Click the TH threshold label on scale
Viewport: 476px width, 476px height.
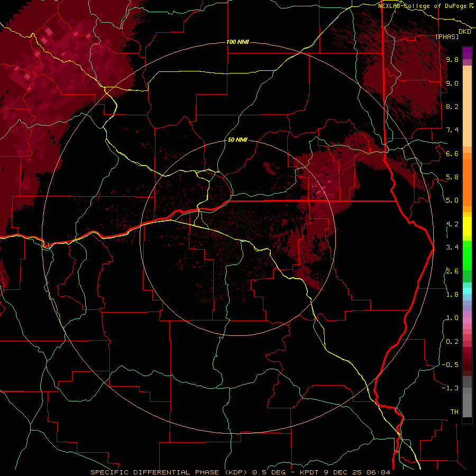[454, 411]
